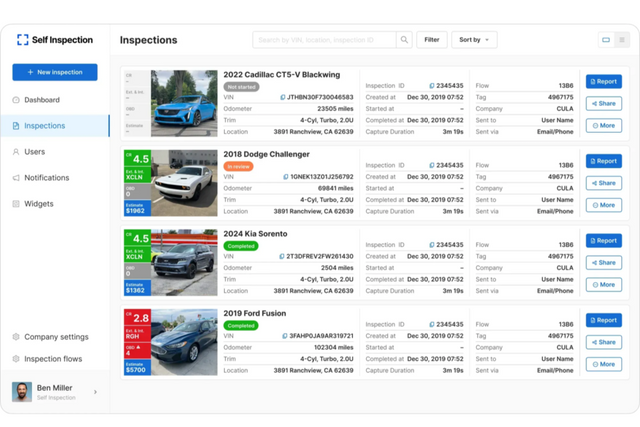Open More options for Cadillac CT5-V

point(603,126)
